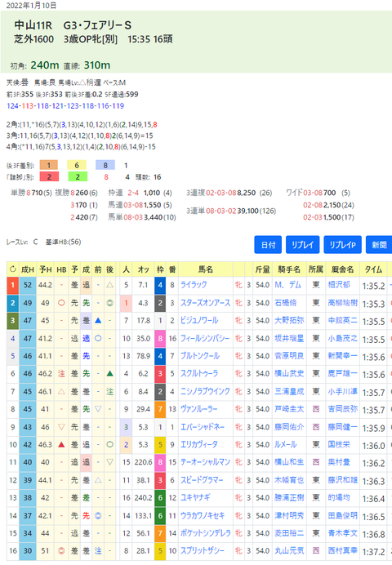Open horse ライラック link
Image resolution: width=392 pixels, height=565 pixels.
pyautogui.click(x=194, y=285)
